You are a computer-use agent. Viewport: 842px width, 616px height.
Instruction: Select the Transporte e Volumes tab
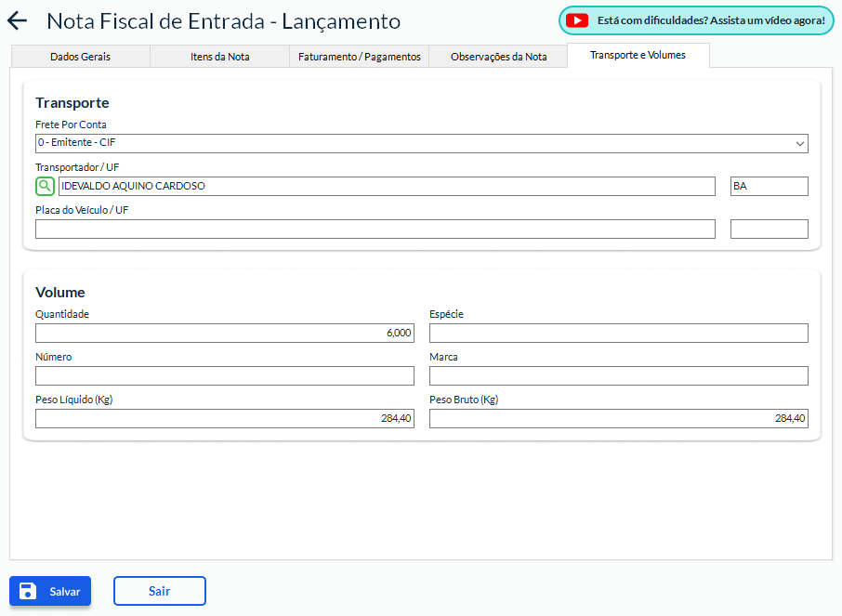638,55
